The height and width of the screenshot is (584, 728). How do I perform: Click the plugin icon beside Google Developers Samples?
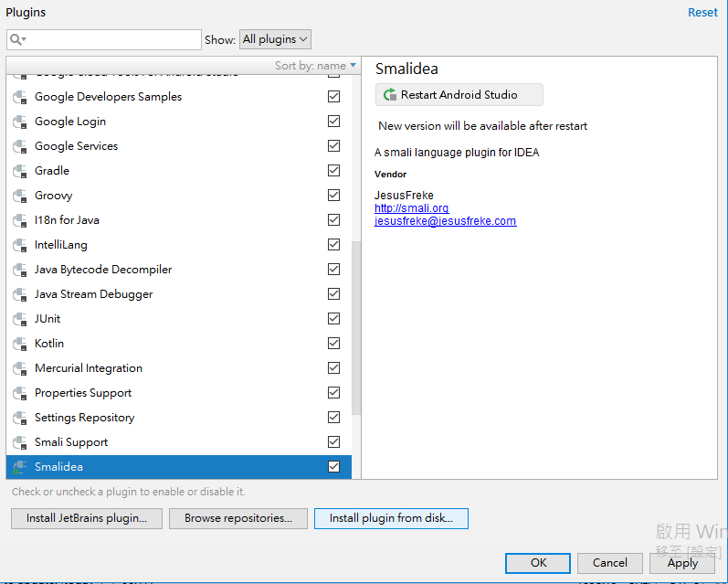pyautogui.click(x=20, y=97)
